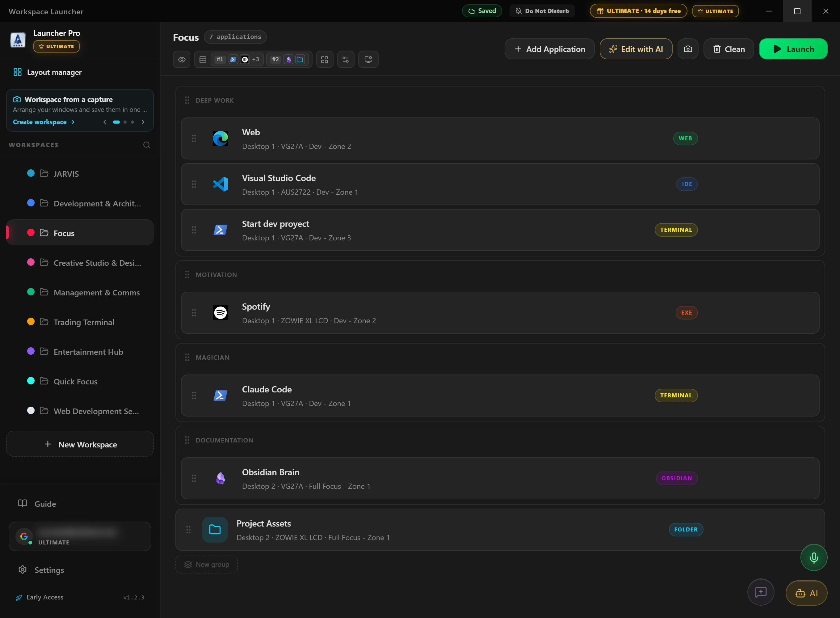Launch the Focus workspace
This screenshot has height=618, width=840.
pyautogui.click(x=793, y=49)
